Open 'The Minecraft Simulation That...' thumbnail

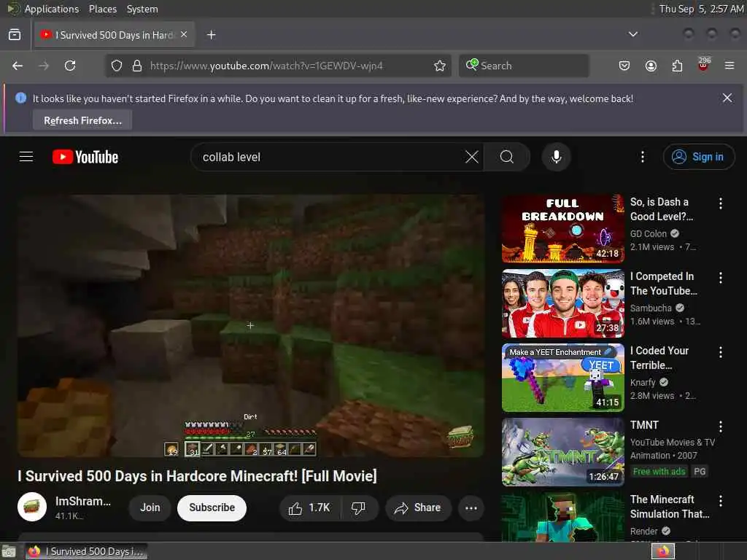(562, 517)
